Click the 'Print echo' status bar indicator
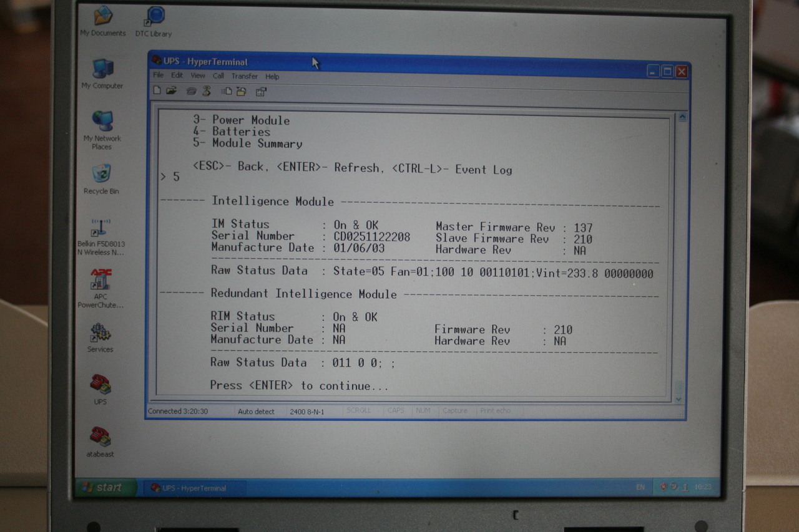Screen dimensions: 799x532 pos(495,410)
